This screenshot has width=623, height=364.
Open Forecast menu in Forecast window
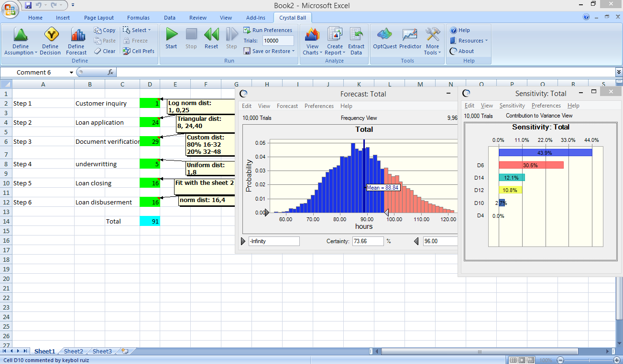click(287, 106)
